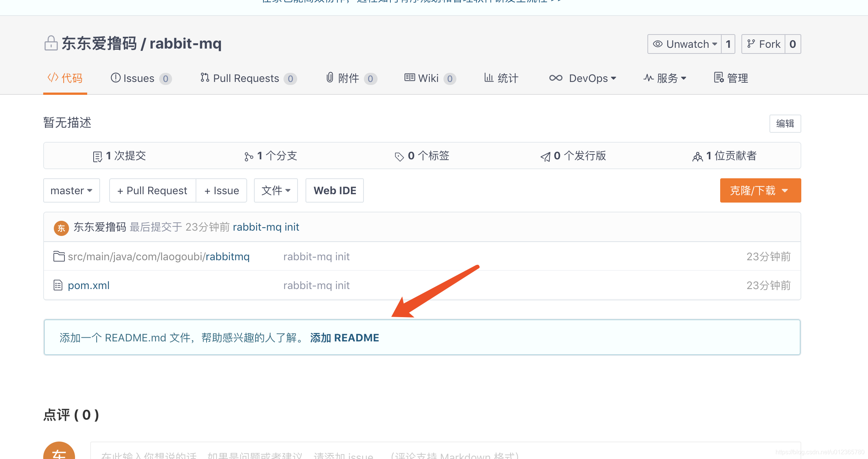Click the DevOps infinity icon
868x459 pixels.
pos(556,78)
